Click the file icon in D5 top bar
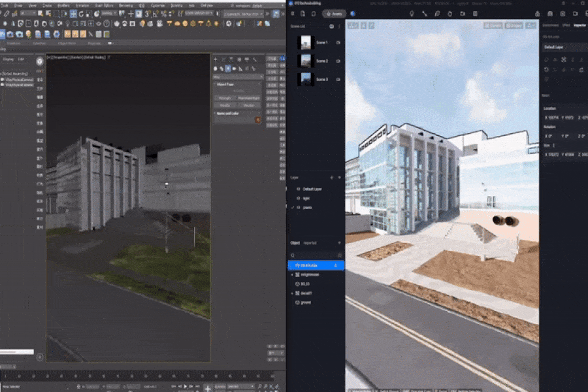The height and width of the screenshot is (392, 588). coord(302,14)
